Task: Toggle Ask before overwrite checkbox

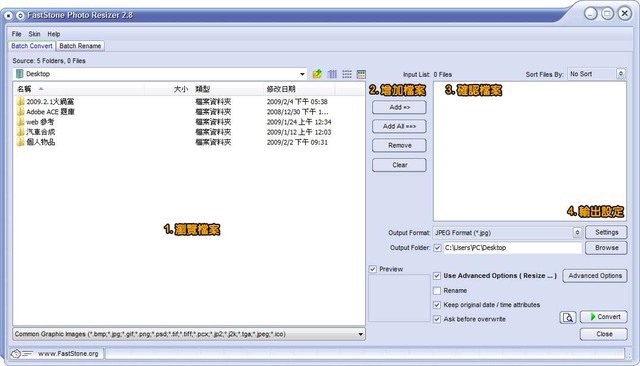Action: [437, 319]
